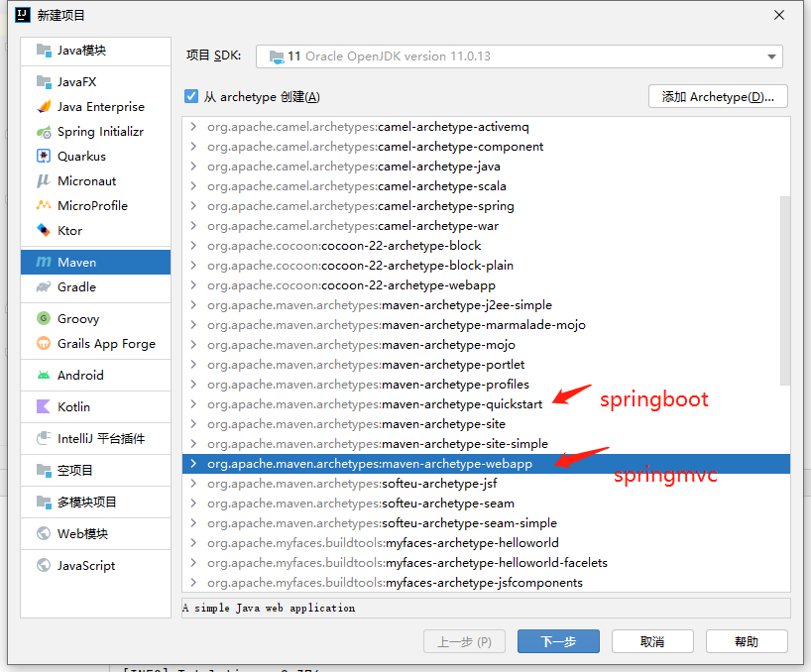The width and height of the screenshot is (811, 672).
Task: Uncheck the 从 archetype 创建 checkbox
Action: pos(191,97)
